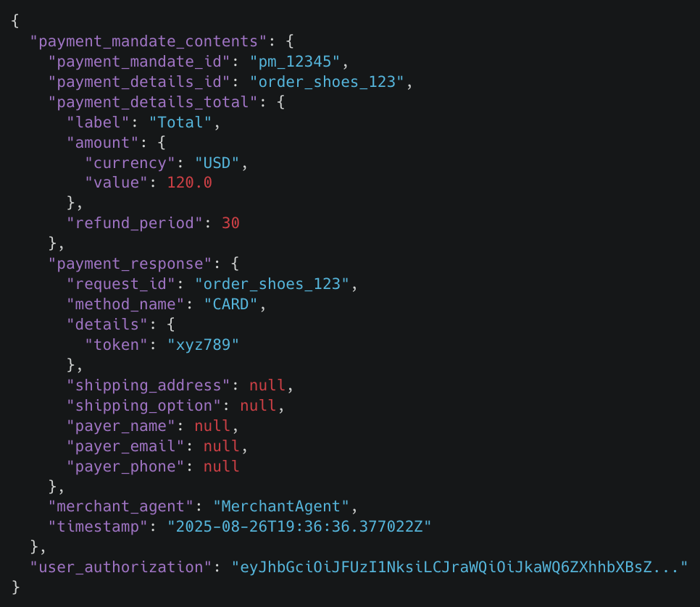The width and height of the screenshot is (700, 607).
Task: Select the "Total" label value
Action: 180,122
